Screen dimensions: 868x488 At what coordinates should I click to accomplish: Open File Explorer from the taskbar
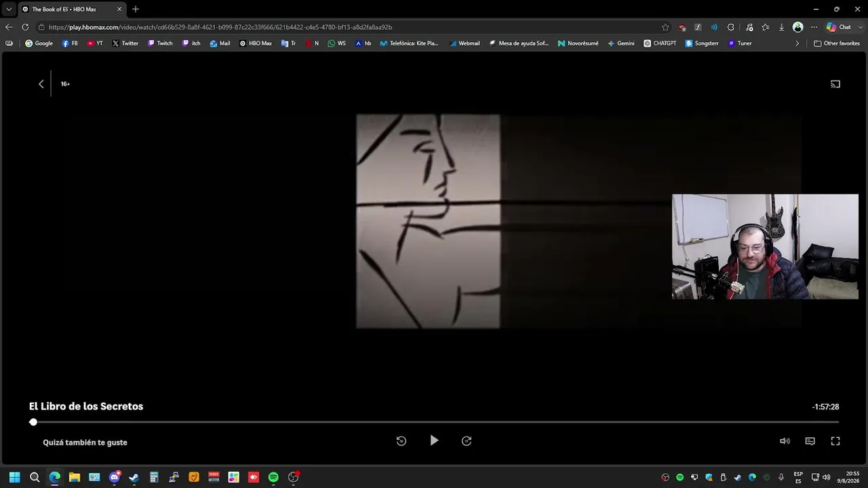pos(75,477)
